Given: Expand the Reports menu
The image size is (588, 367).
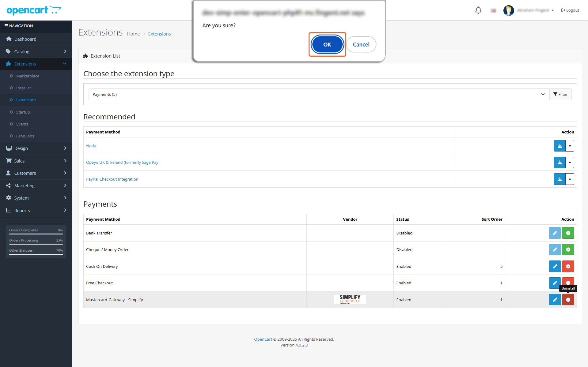Looking at the screenshot, I should pyautogui.click(x=36, y=211).
